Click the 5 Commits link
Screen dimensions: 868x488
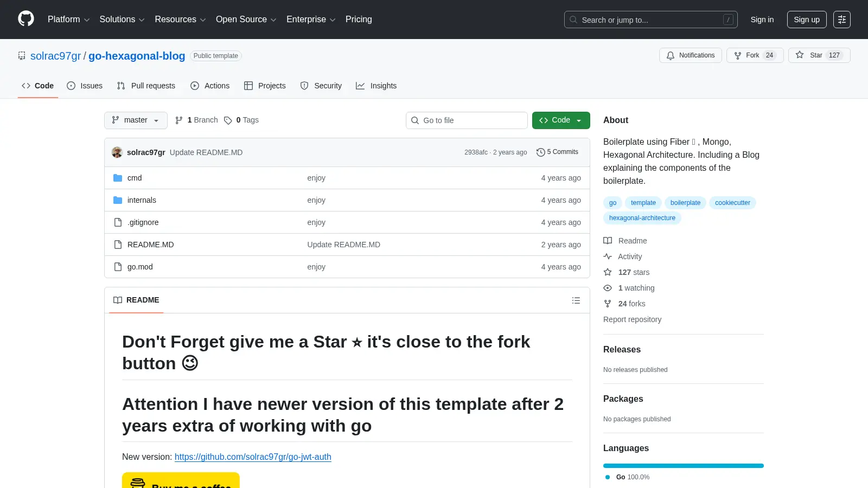click(557, 152)
